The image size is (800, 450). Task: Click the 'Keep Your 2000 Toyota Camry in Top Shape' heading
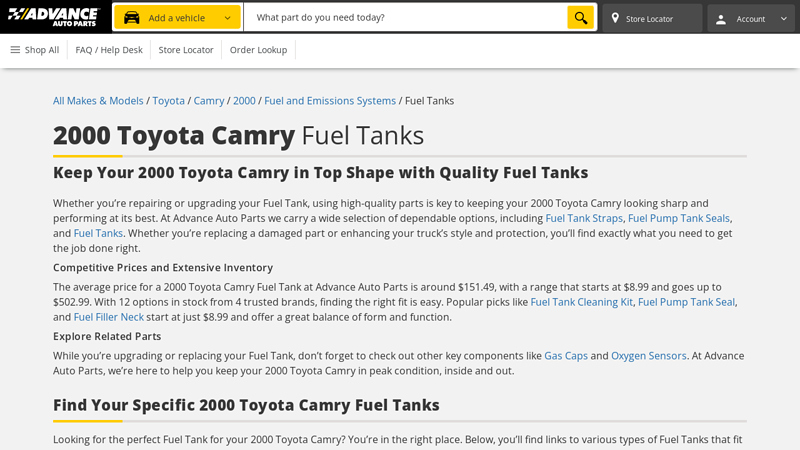coord(320,172)
